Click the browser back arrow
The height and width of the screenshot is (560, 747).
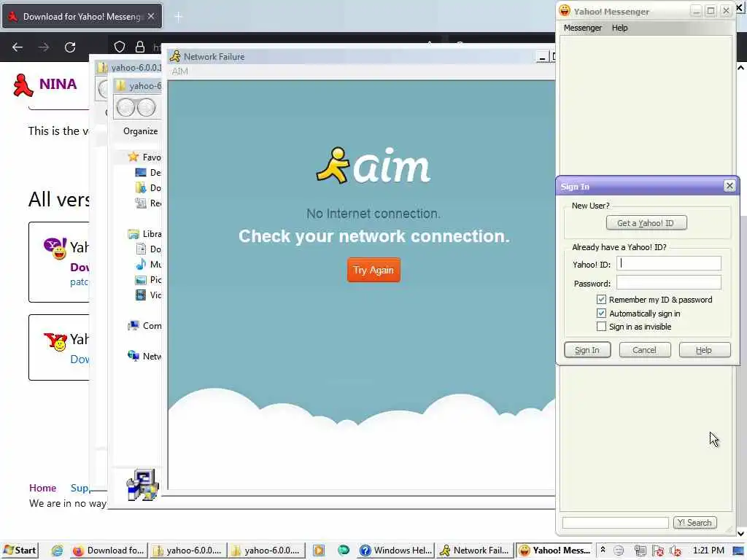18,47
